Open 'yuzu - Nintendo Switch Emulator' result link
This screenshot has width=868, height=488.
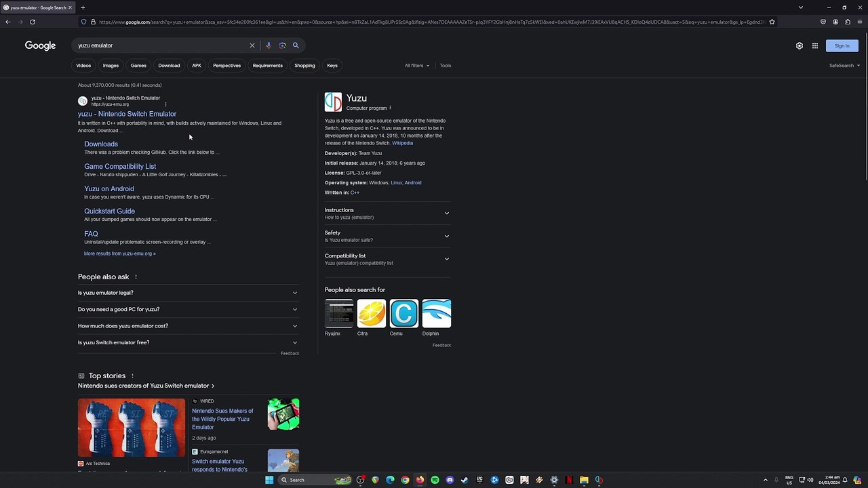(x=127, y=114)
